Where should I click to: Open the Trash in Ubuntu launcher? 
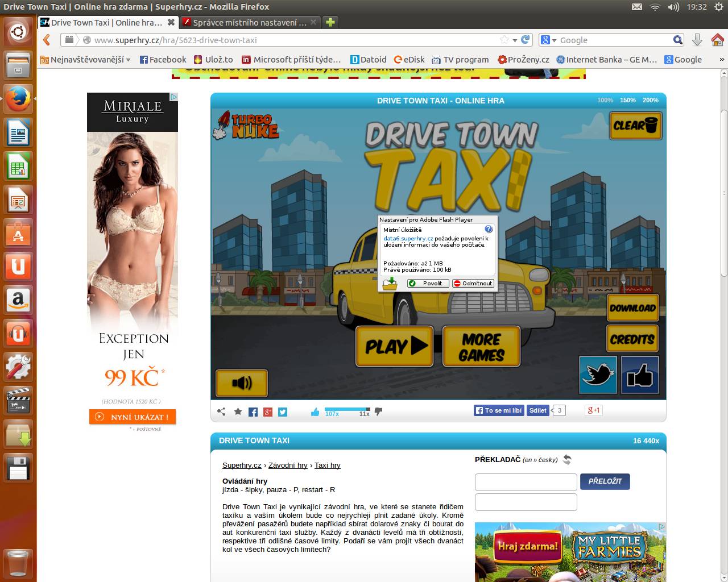tap(18, 563)
